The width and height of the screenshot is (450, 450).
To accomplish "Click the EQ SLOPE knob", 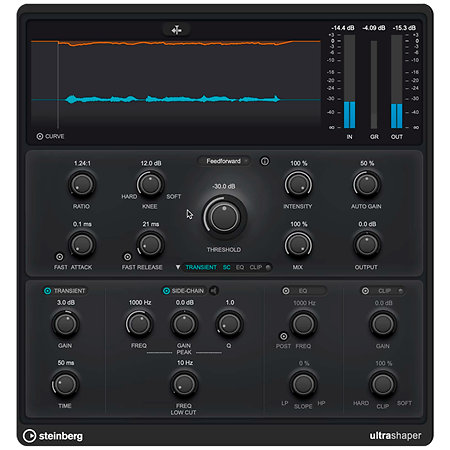I will (303, 384).
